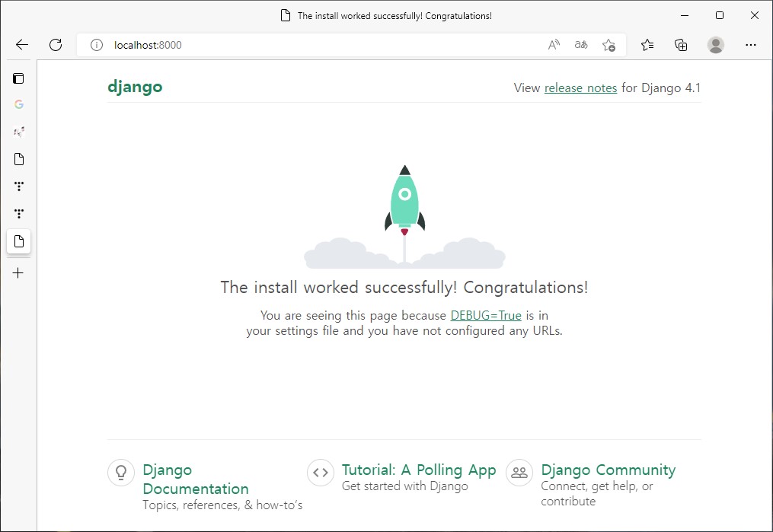Switch to the fourth vertical tab with page icon
This screenshot has width=773, height=532.
(x=19, y=159)
